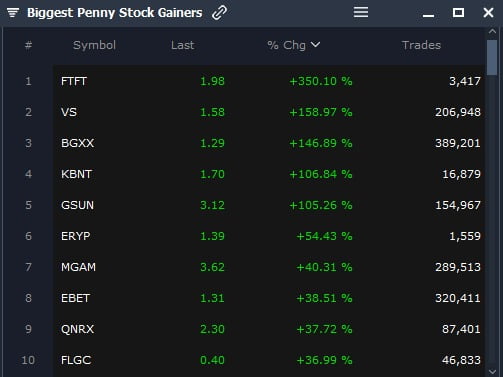503x377 pixels.
Task: Select the FLGC ticker in row 10
Action: coord(76,360)
